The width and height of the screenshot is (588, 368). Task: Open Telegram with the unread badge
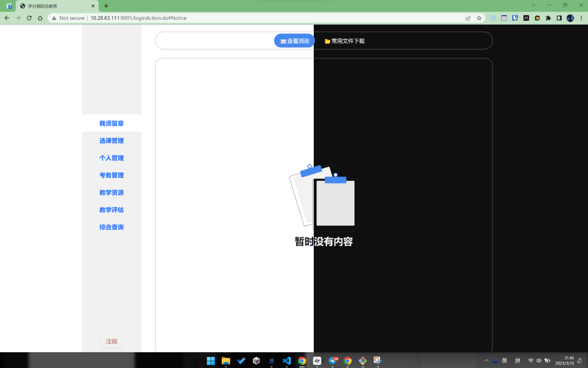pyautogui.click(x=333, y=361)
